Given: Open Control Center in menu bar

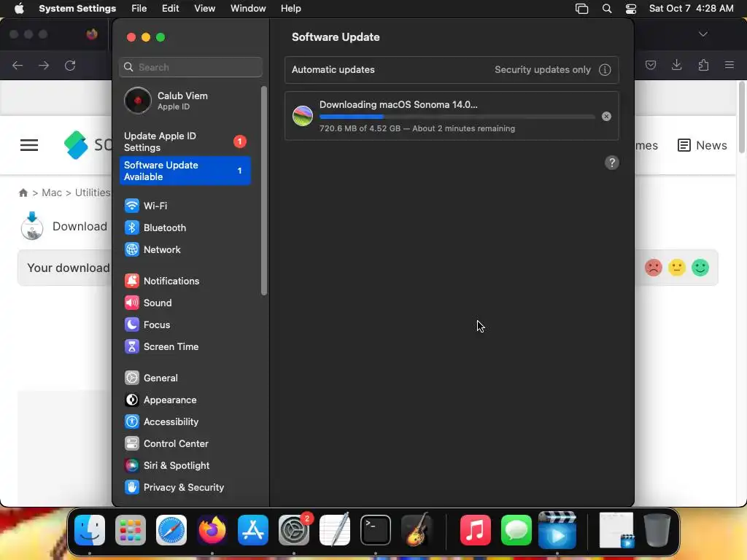Looking at the screenshot, I should (631, 9).
